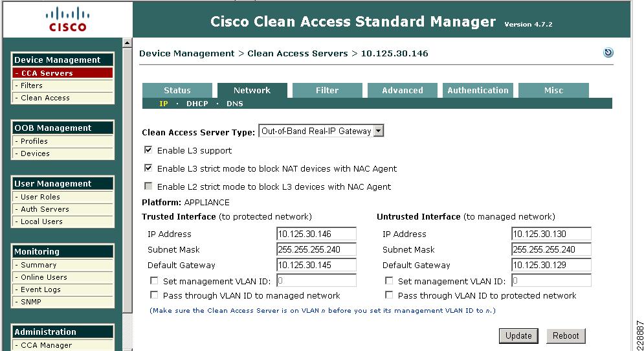This screenshot has height=351, width=644.
Task: Click the Reboot button
Action: [x=566, y=336]
